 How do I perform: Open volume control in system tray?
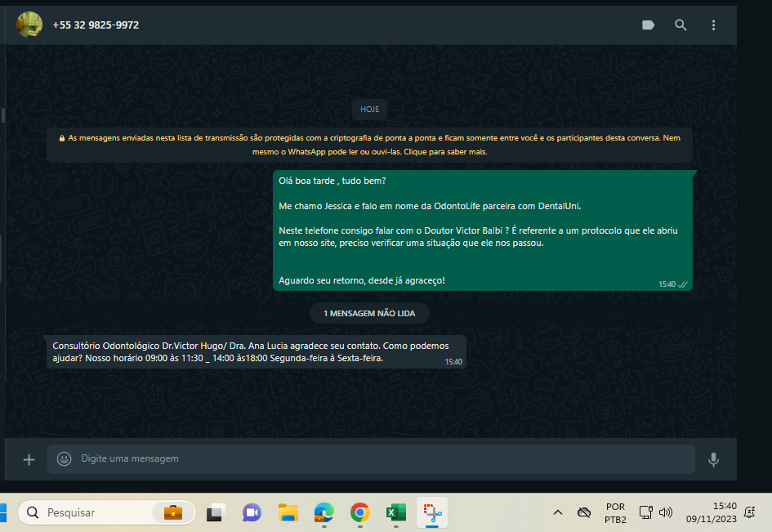[666, 512]
